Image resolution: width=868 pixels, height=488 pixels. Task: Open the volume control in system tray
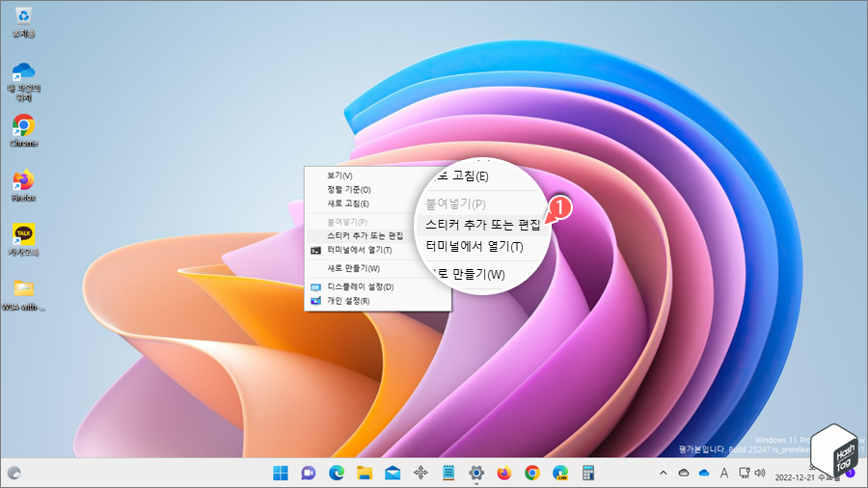(760, 473)
